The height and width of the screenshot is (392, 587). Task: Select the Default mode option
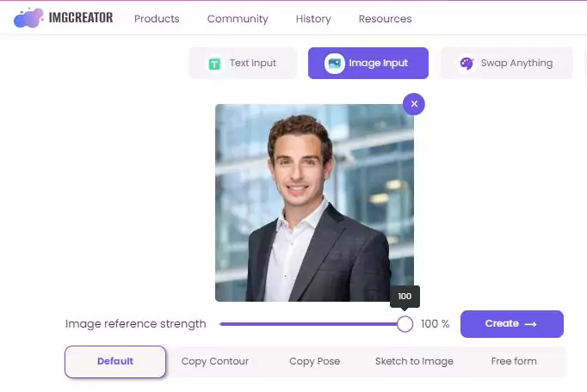[x=115, y=362]
